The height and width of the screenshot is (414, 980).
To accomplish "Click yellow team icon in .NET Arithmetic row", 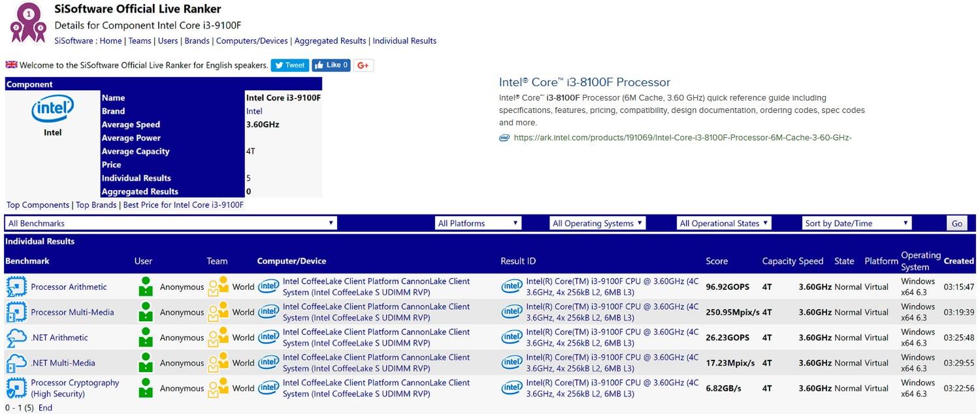I will (x=218, y=338).
